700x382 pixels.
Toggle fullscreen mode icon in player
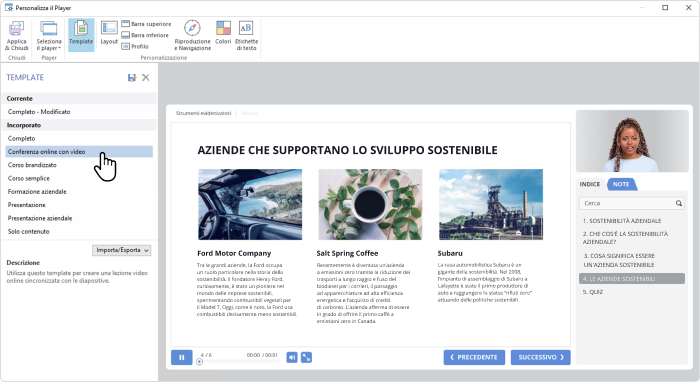tap(307, 357)
